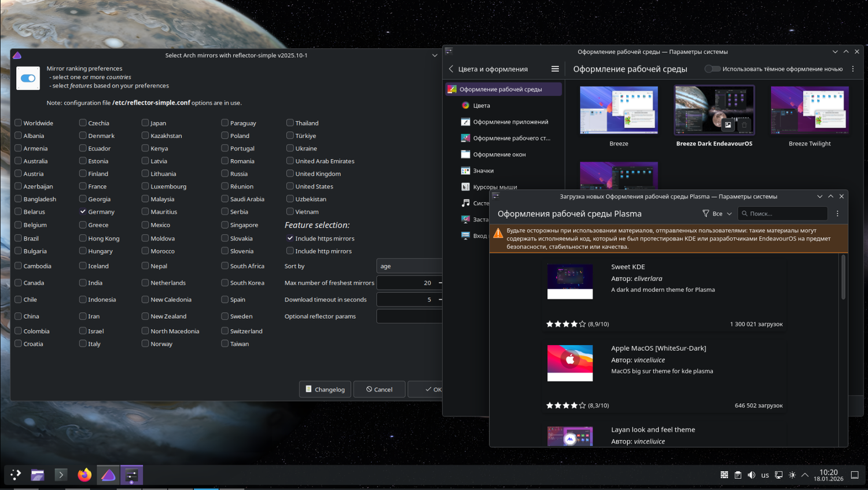Select Оформление рабочей среды in sidebar
Viewport: 868px width, 490px height.
[503, 89]
